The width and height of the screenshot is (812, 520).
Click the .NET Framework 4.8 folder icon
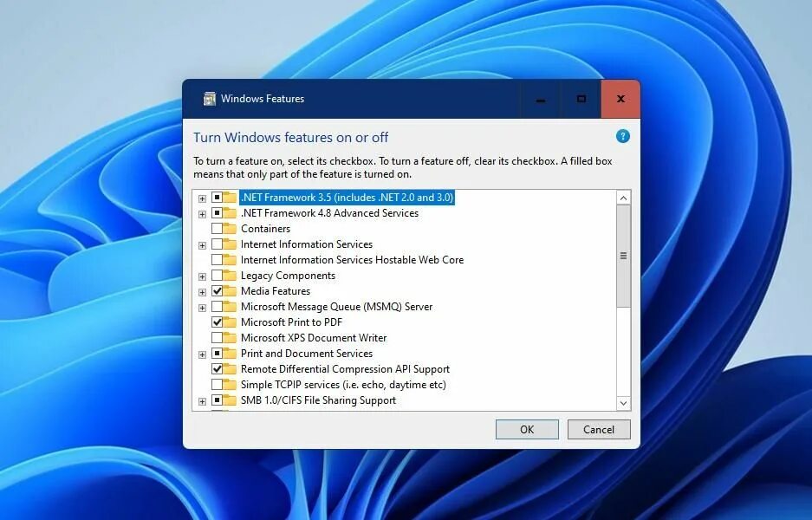click(230, 213)
